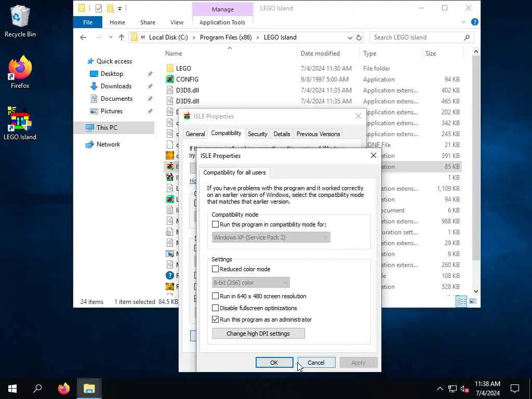
Task: Open the Customize Quick Access Toolbar dropdown
Action: coord(119,8)
